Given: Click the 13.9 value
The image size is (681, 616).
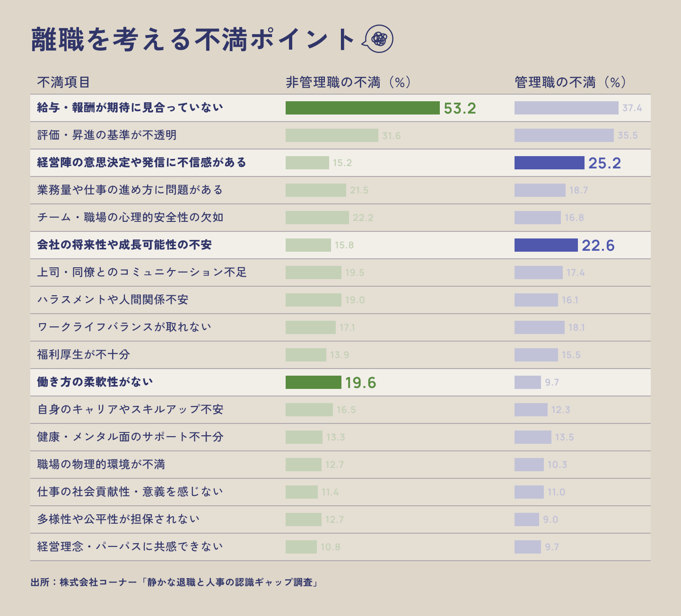Looking at the screenshot, I should pos(340,355).
